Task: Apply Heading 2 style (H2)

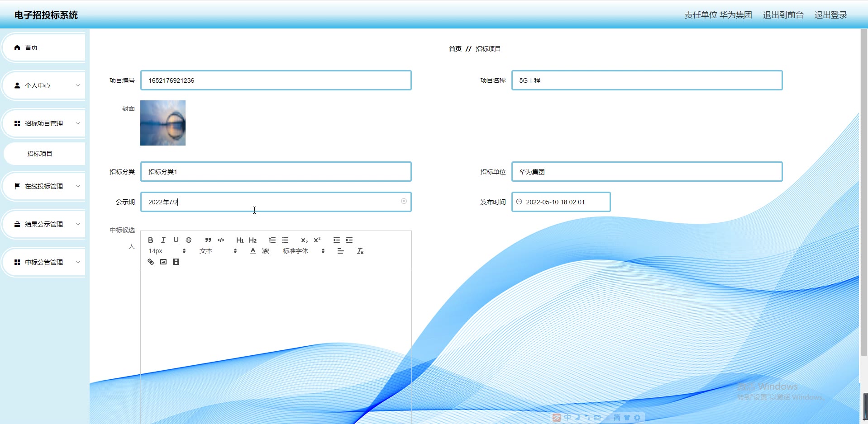Action: [253, 240]
